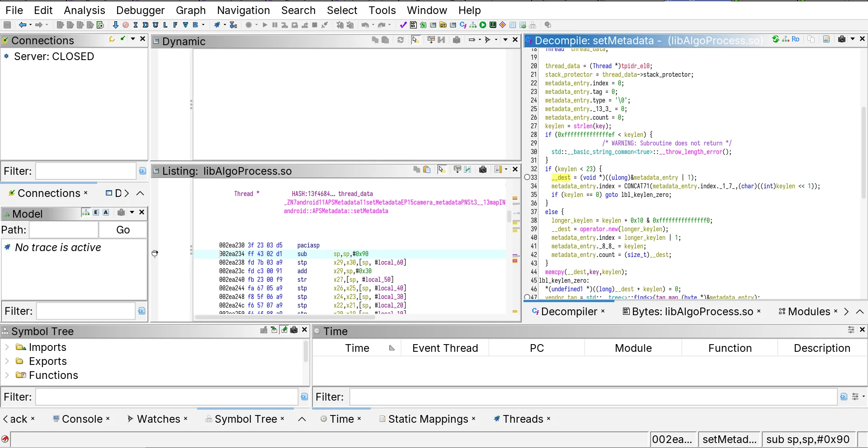
Task: Select the Step Into debugger icon
Action: point(285,25)
